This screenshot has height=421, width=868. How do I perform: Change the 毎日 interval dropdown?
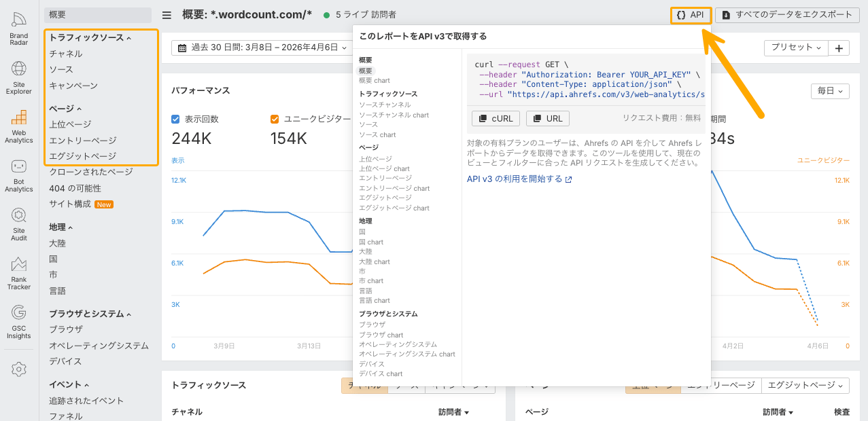[x=829, y=90]
